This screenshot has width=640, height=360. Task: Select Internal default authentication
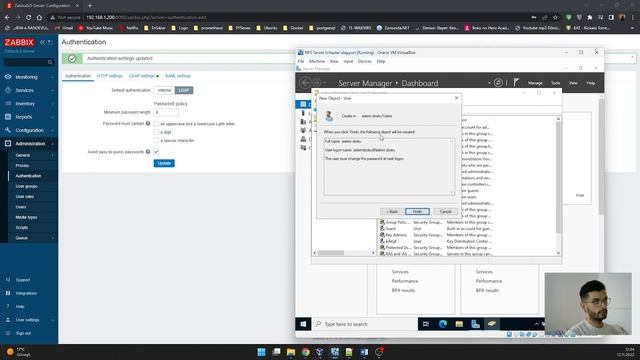[x=164, y=90]
